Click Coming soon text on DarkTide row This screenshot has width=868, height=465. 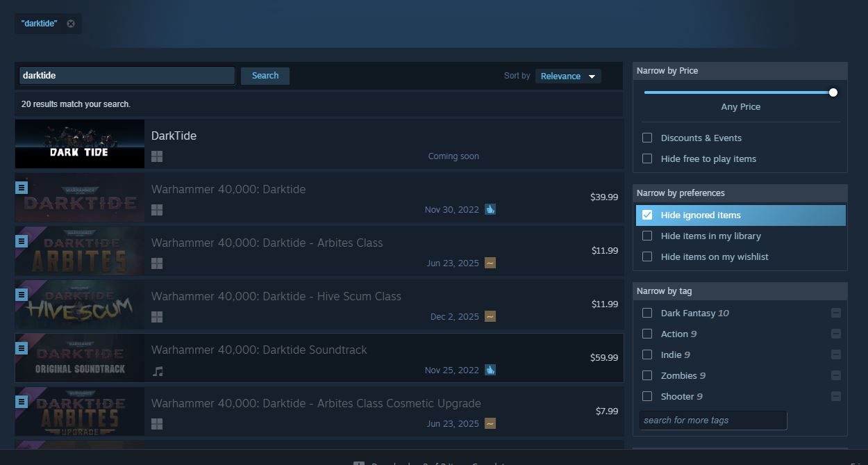pos(453,156)
